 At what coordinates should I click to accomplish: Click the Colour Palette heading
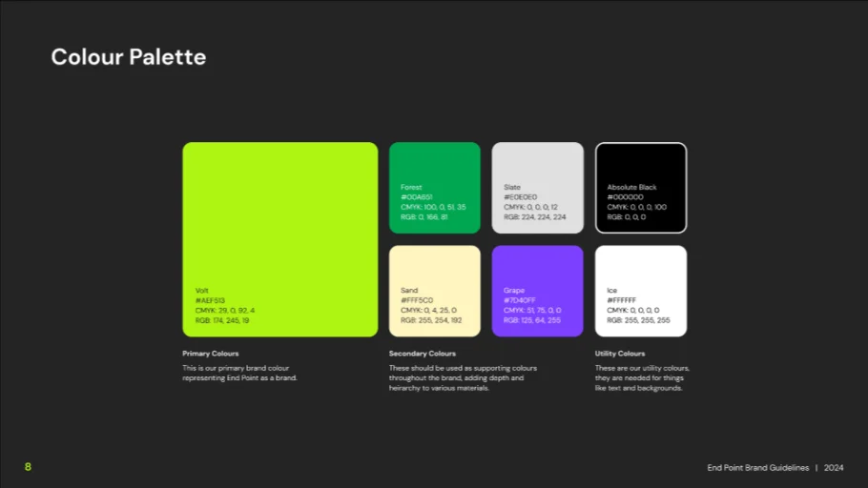click(x=129, y=57)
